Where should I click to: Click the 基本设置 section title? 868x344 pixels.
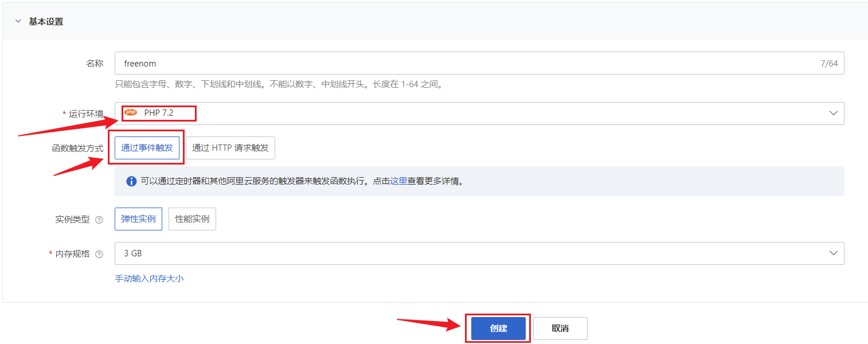click(46, 21)
